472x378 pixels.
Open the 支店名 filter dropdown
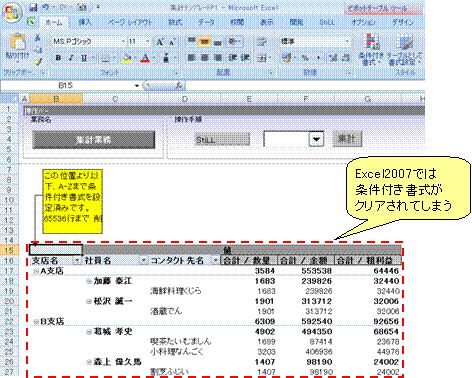[77, 260]
